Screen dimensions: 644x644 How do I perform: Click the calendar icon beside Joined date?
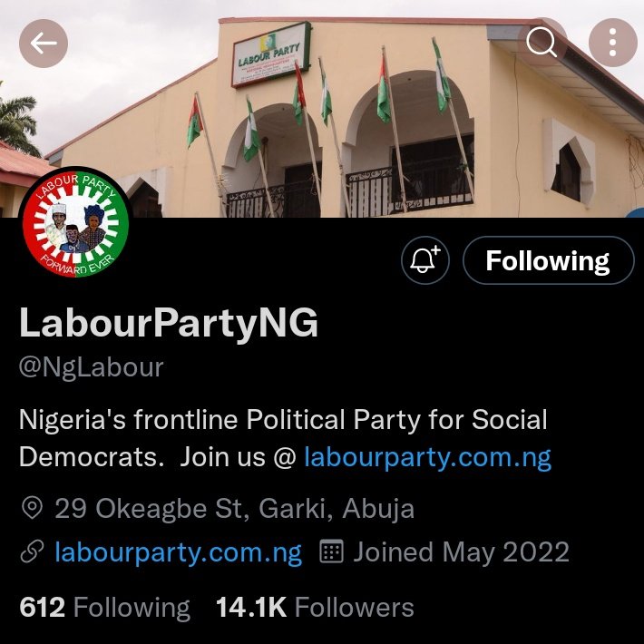click(x=332, y=552)
